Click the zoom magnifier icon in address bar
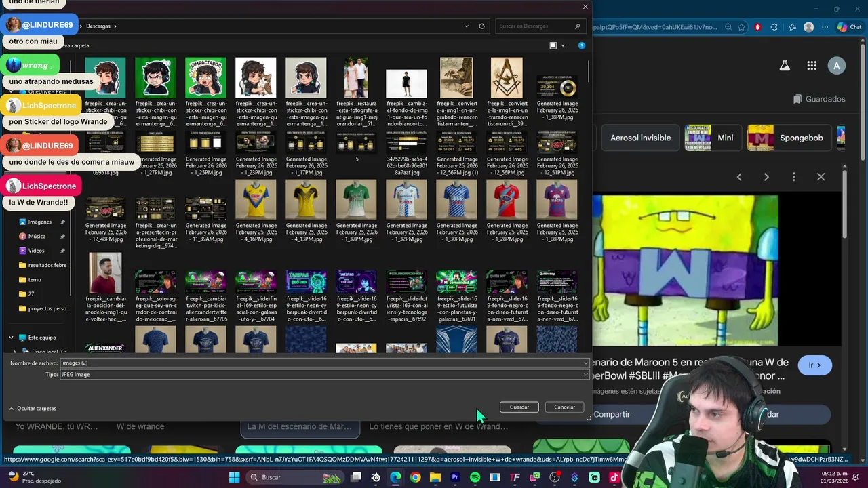 click(727, 27)
